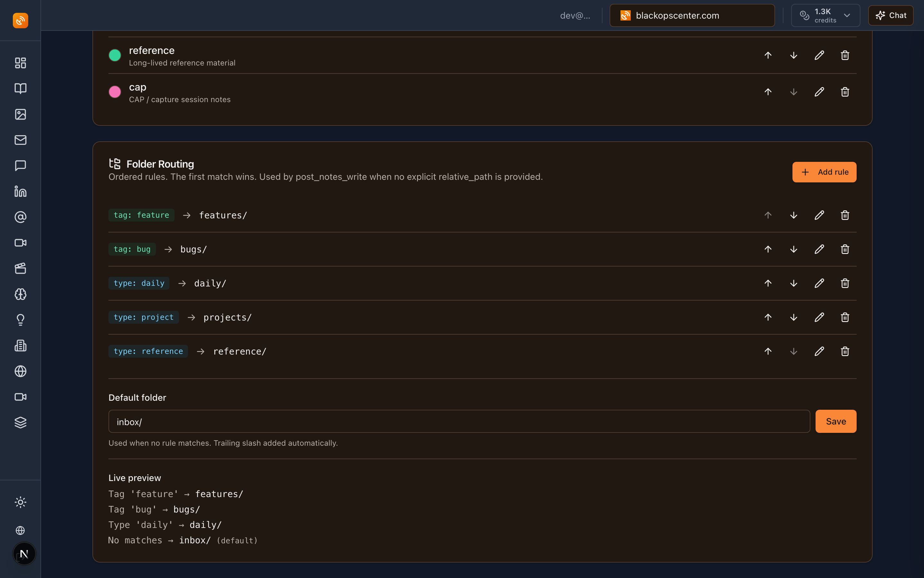Open the lightbulb ideas sidebar icon

pyautogui.click(x=20, y=320)
